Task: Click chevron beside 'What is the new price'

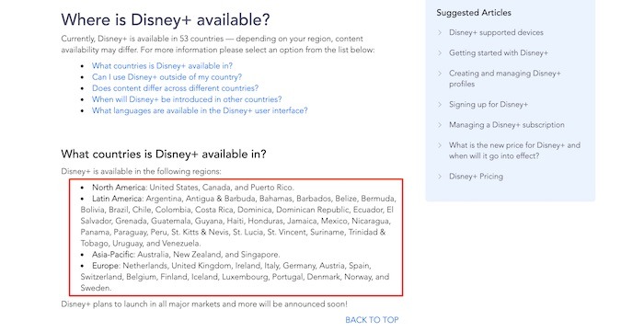Action: (440, 145)
